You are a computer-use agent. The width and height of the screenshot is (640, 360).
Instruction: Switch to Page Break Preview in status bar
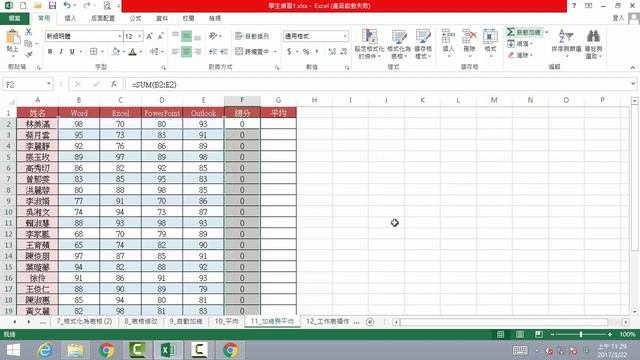pos(539,334)
